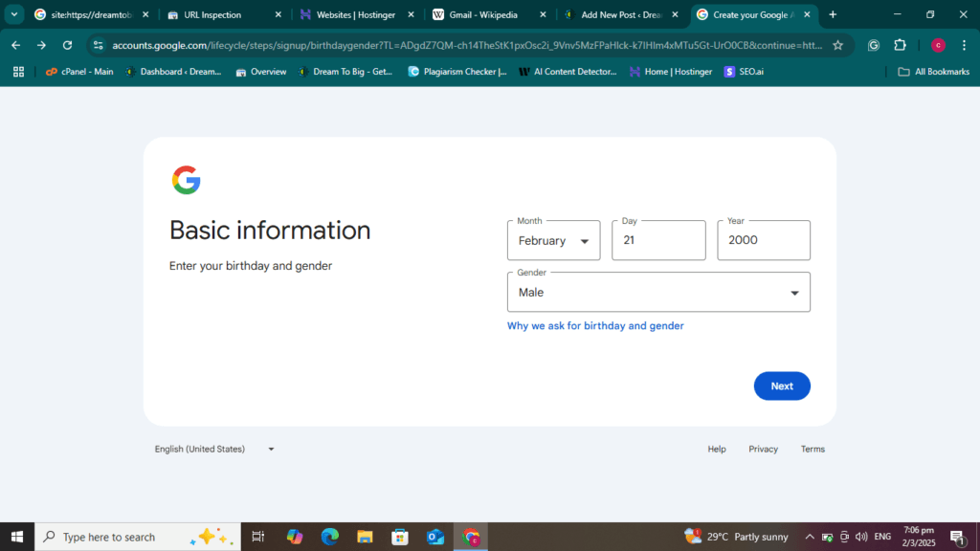Viewport: 980px width, 551px height.
Task: Click the address bar URL
Action: [x=467, y=45]
